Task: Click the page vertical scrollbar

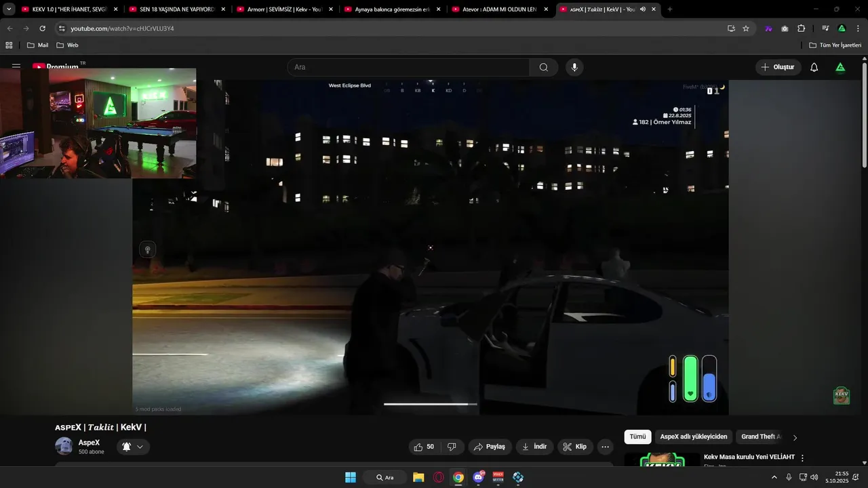Action: (864, 115)
